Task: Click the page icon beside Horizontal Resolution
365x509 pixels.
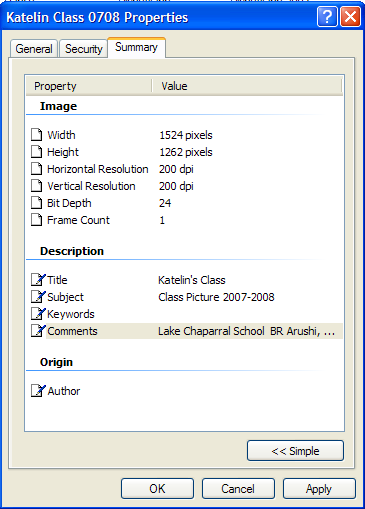Action: click(37, 169)
